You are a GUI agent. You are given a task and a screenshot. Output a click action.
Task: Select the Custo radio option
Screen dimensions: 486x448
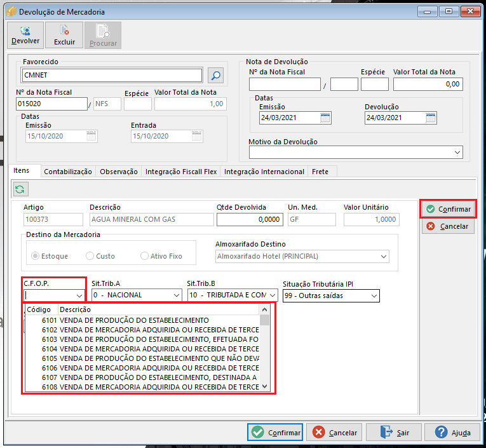tap(100, 256)
